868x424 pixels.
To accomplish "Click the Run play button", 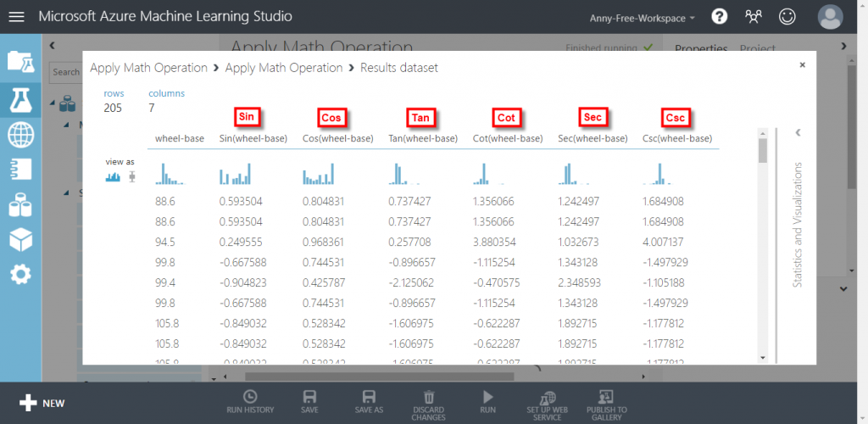I will coord(487,403).
